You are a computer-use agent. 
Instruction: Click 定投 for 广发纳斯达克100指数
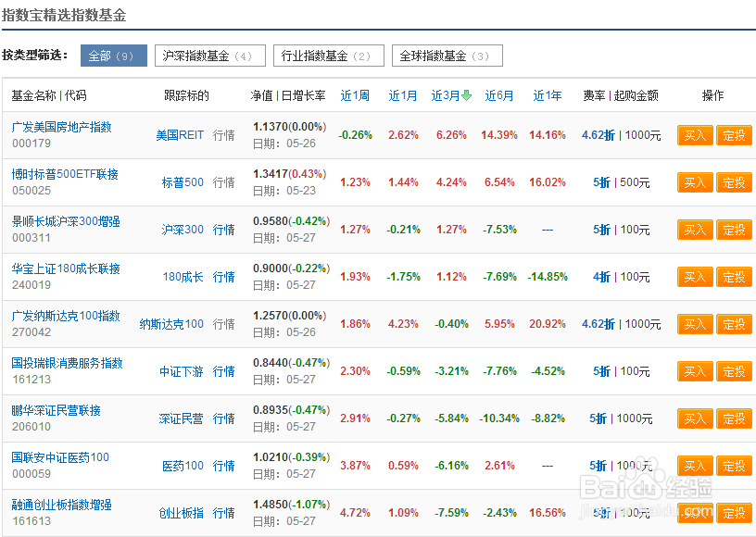(x=734, y=324)
